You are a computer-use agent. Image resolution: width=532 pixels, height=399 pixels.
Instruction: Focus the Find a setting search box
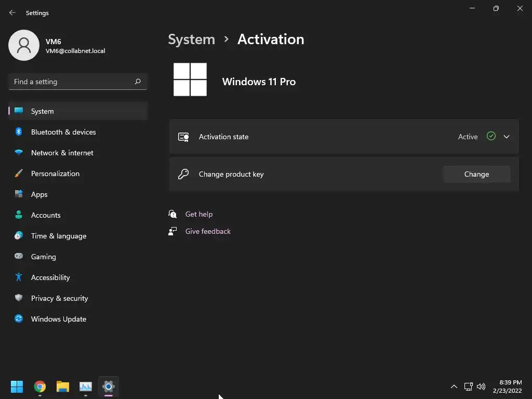tap(78, 82)
